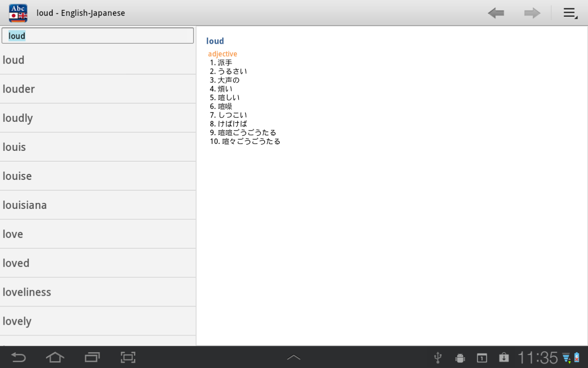The image size is (588, 368).
Task: Select 'lovely' in the word list
Action: pos(98,321)
